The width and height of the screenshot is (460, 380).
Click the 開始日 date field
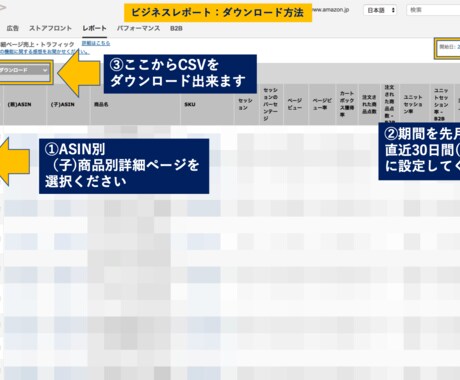[448, 48]
